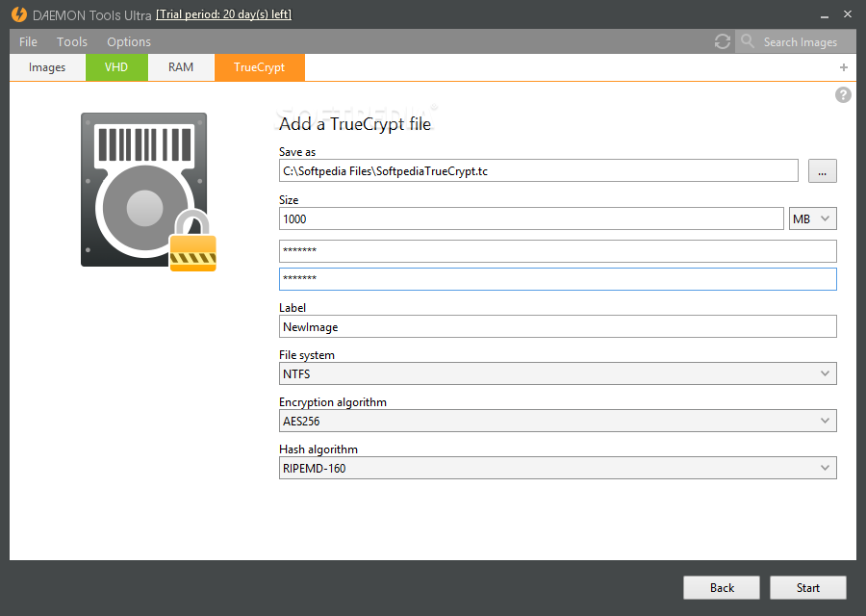Open the trial period remaining link
The height and width of the screenshot is (616, 866).
(x=223, y=14)
